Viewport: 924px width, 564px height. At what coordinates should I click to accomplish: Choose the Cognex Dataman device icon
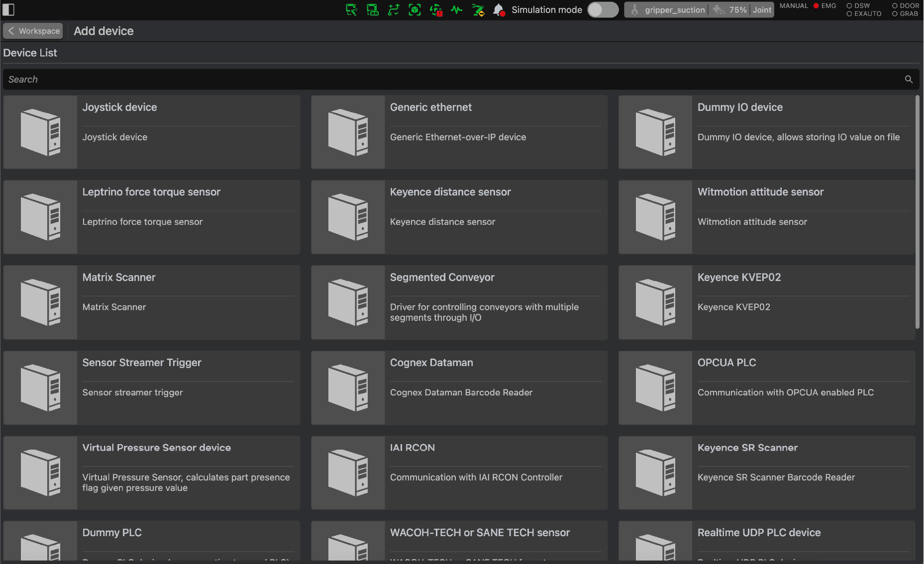click(348, 388)
